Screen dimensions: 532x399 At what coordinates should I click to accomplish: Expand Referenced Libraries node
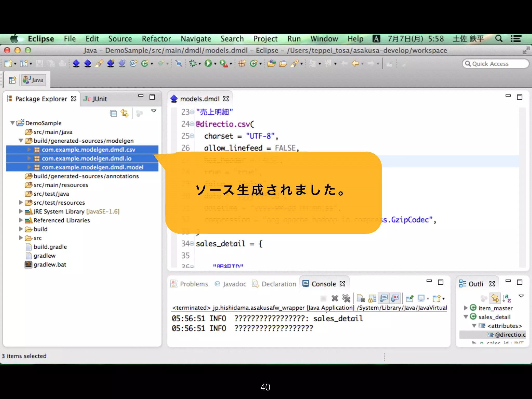click(21, 220)
